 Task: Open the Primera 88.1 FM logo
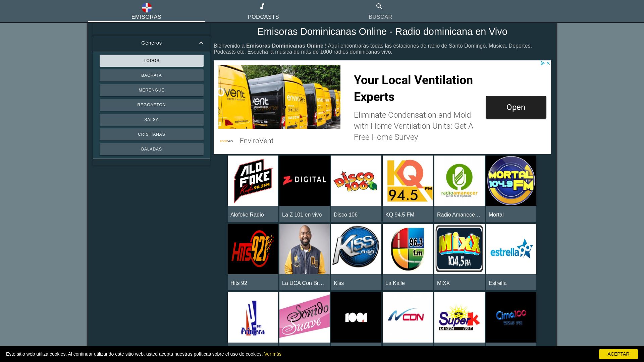[253, 317]
